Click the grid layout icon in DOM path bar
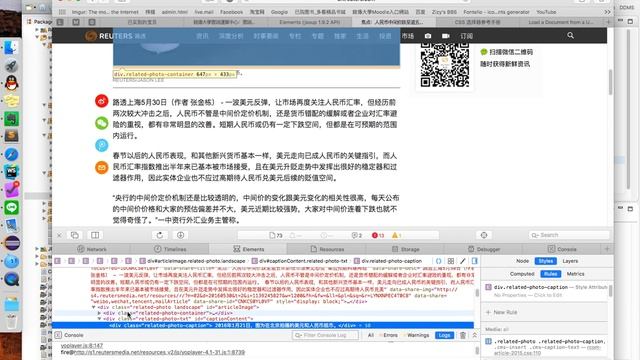Viewport: 640px width, 360px height. pyautogui.click(x=451, y=261)
